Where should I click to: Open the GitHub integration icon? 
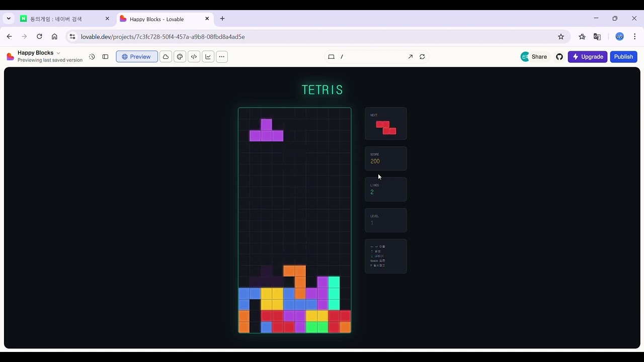click(x=559, y=57)
